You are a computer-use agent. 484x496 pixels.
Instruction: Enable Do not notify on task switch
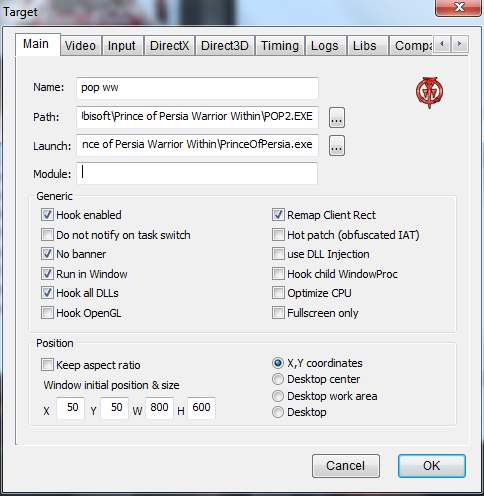coord(47,235)
